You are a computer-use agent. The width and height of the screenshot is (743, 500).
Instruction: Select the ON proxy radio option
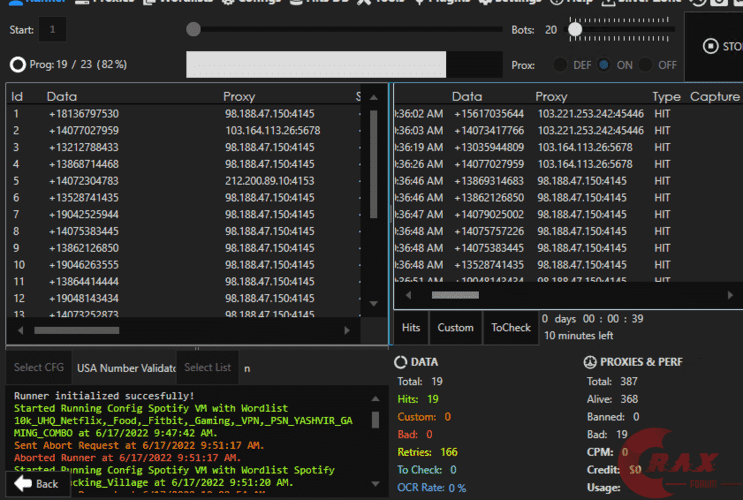click(x=604, y=65)
